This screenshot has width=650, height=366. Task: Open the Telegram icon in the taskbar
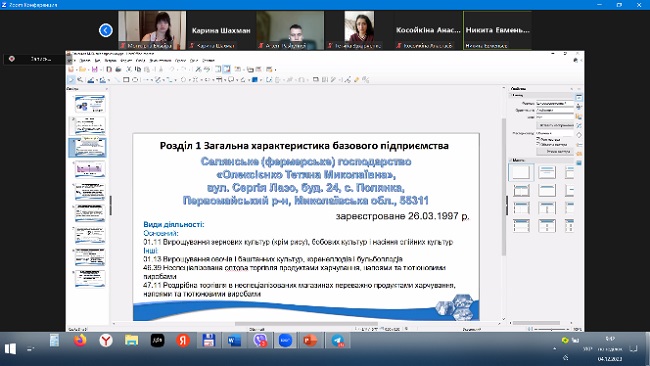point(337,340)
